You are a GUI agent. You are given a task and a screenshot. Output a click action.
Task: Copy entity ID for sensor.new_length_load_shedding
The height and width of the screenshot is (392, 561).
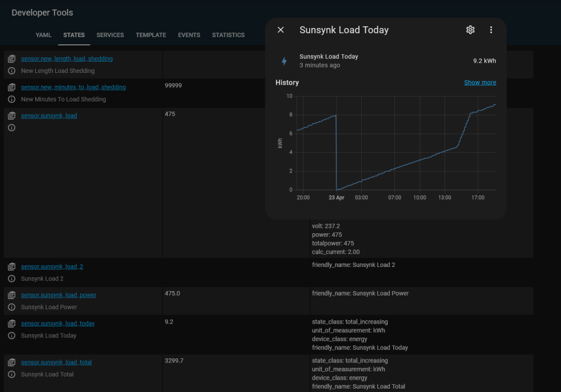12,59
